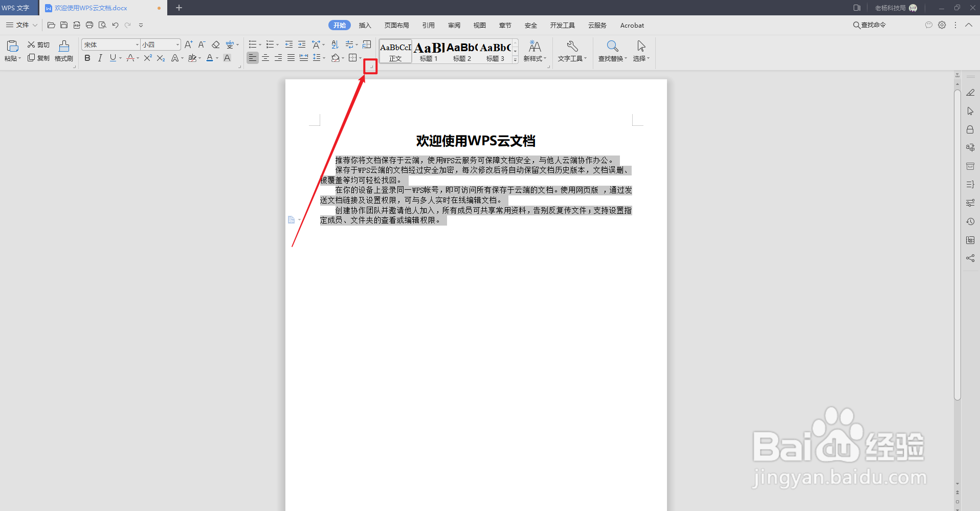
Task: Open the font name dropdown 宋体
Action: 137,45
